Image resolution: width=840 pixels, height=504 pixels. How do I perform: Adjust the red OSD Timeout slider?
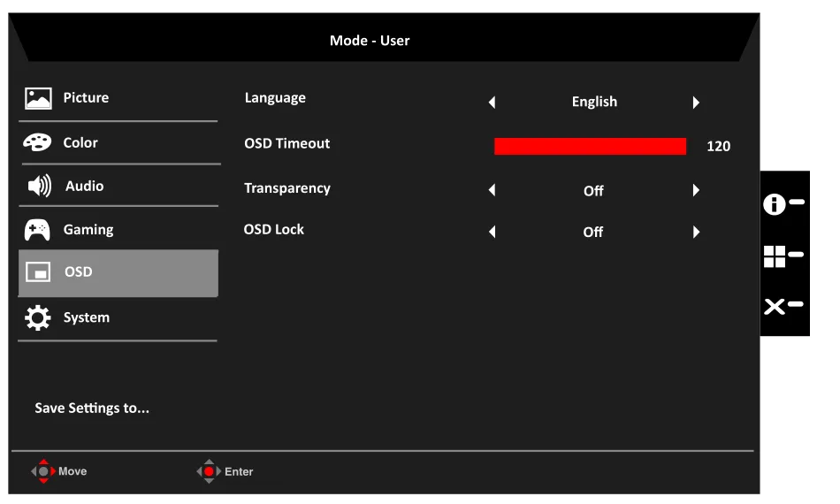(x=590, y=146)
